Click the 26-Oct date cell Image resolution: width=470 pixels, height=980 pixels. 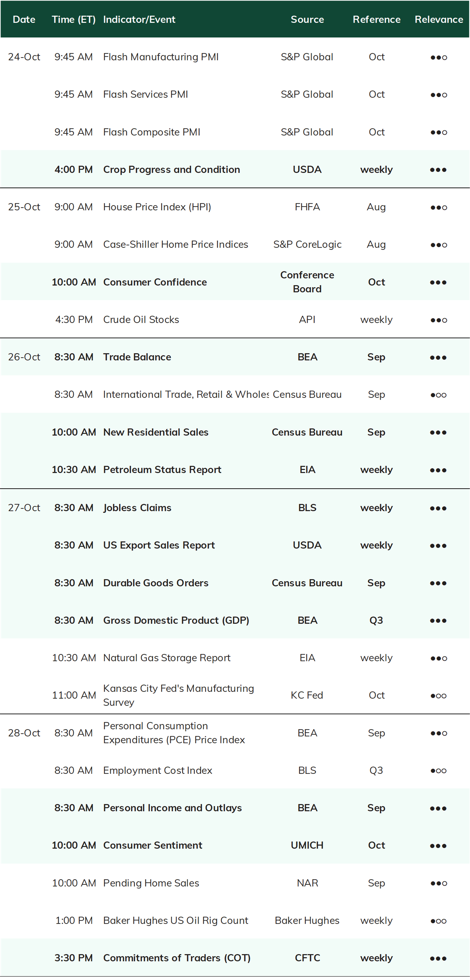[x=24, y=357]
